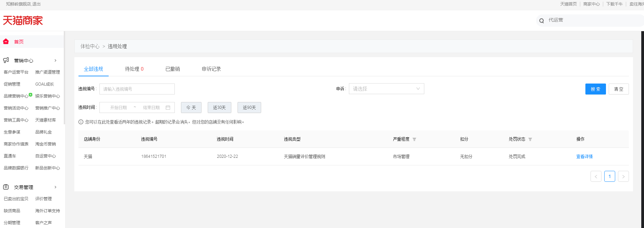
Task: Open 新品创新中心 in sidebar
Action: tap(48, 168)
